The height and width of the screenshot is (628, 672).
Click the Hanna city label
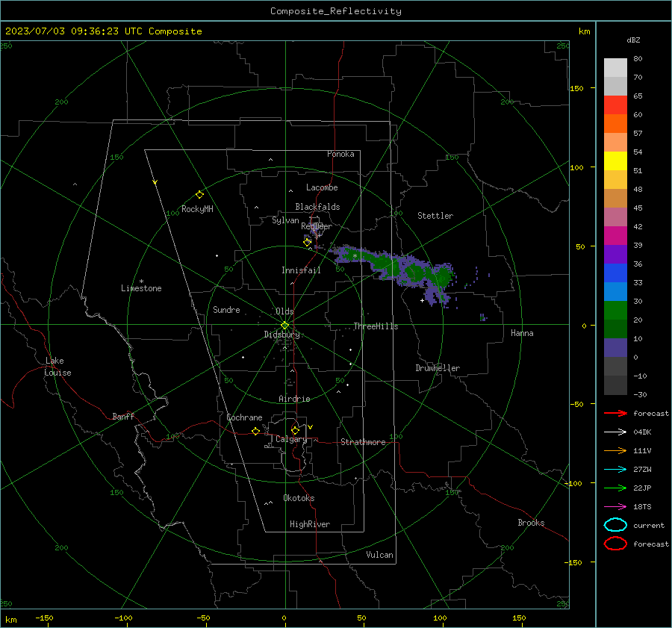(x=522, y=333)
